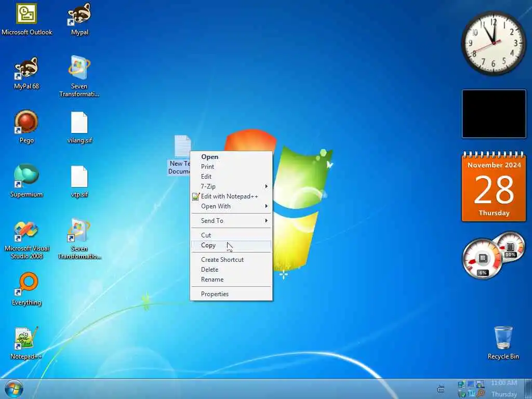
Task: Expand the Open With submenu
Action: (231, 206)
